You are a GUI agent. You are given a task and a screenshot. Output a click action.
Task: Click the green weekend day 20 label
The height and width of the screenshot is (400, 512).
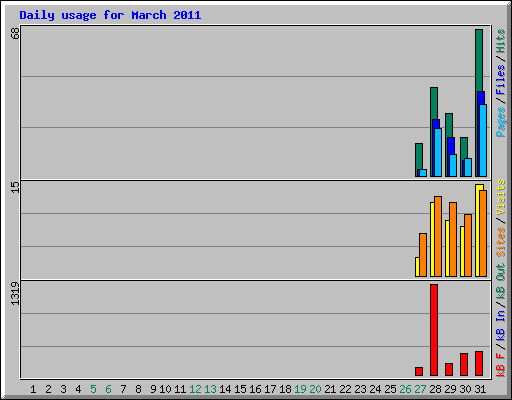tap(315, 389)
